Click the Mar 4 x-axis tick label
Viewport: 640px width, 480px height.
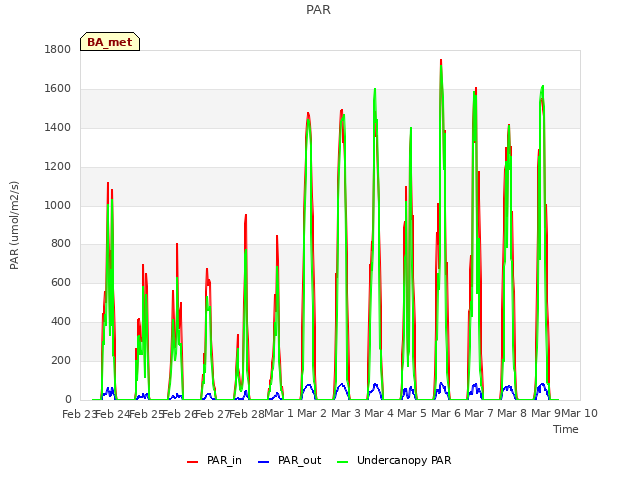pyautogui.click(x=379, y=413)
